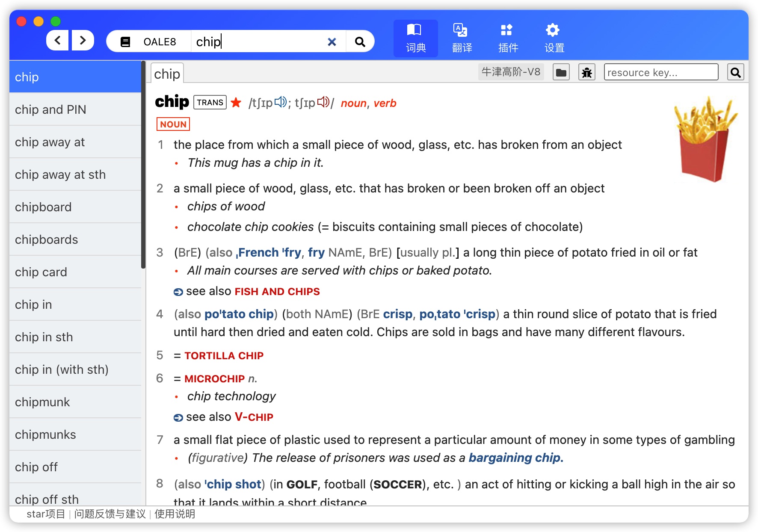
Task: Switch to the 翻译 translate tab
Action: point(462,38)
